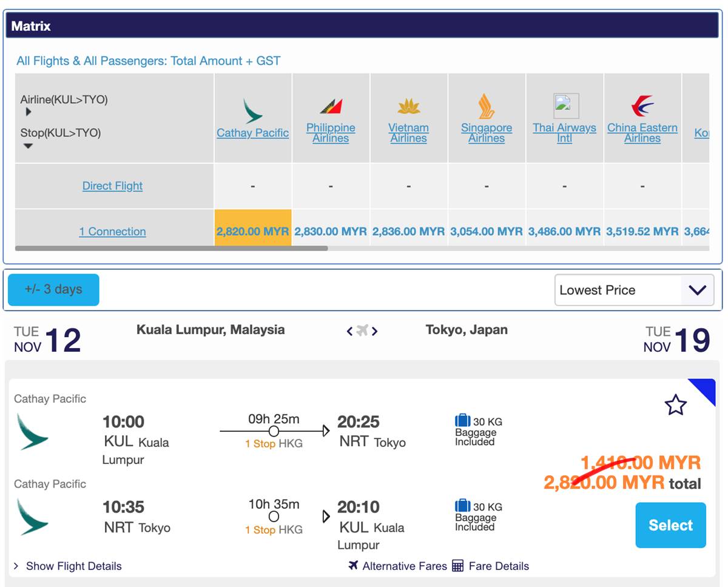
Task: Click the 10:00 KUL departure time
Action: pos(123,421)
